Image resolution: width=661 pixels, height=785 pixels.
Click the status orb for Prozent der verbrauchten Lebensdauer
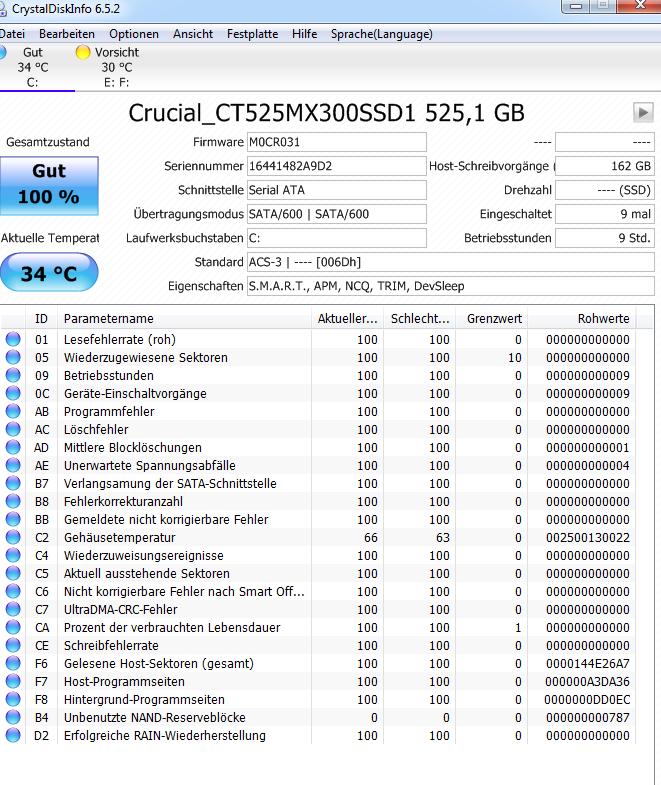(x=13, y=627)
